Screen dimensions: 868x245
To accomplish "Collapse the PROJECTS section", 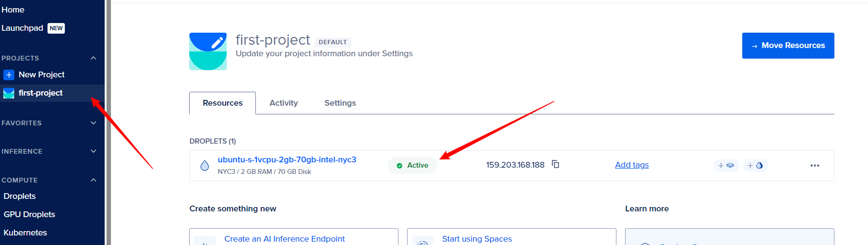I will pos(94,58).
